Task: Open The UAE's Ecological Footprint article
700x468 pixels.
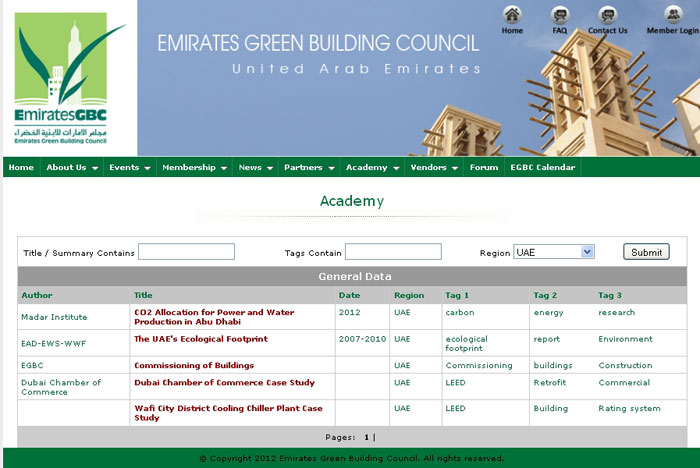Action: pos(201,339)
